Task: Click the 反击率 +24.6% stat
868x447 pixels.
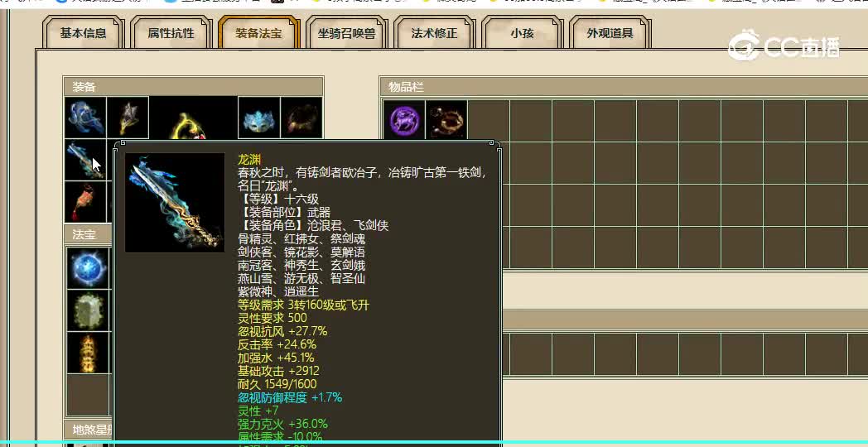Action: click(x=277, y=344)
